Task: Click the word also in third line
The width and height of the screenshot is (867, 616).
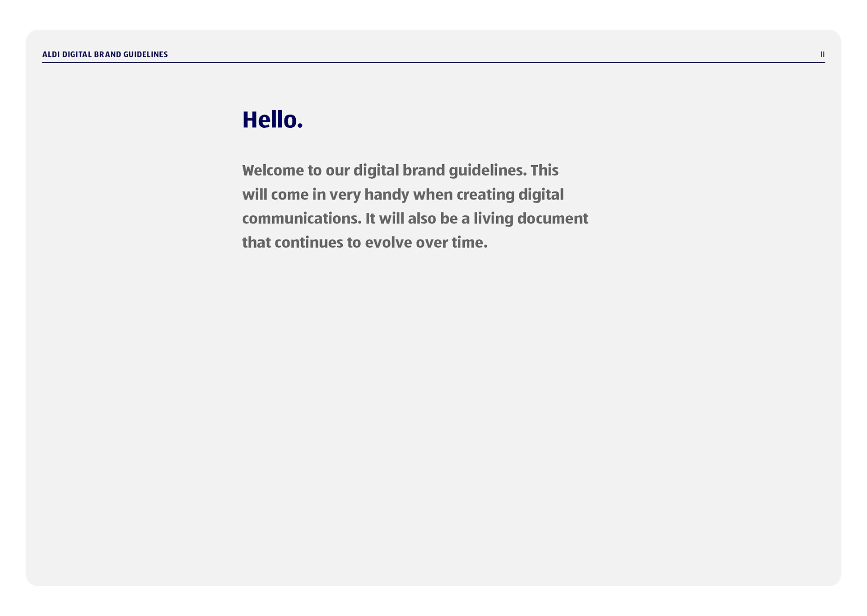Action: (x=422, y=218)
